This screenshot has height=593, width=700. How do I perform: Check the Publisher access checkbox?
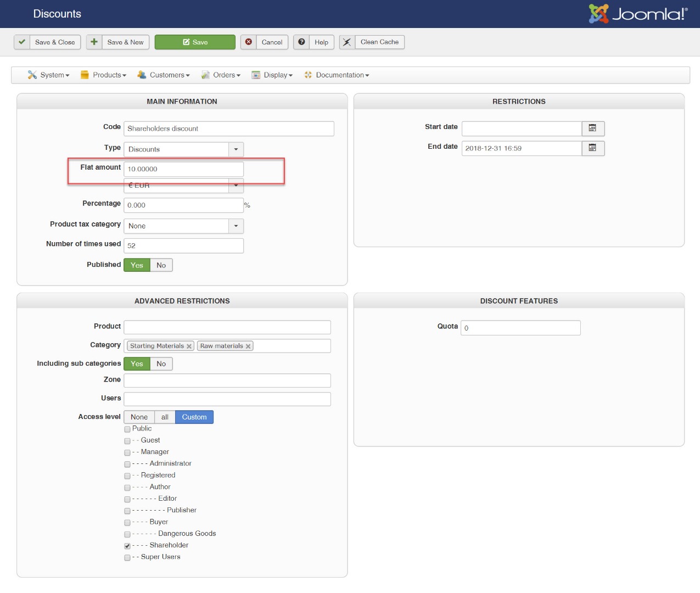pos(127,511)
